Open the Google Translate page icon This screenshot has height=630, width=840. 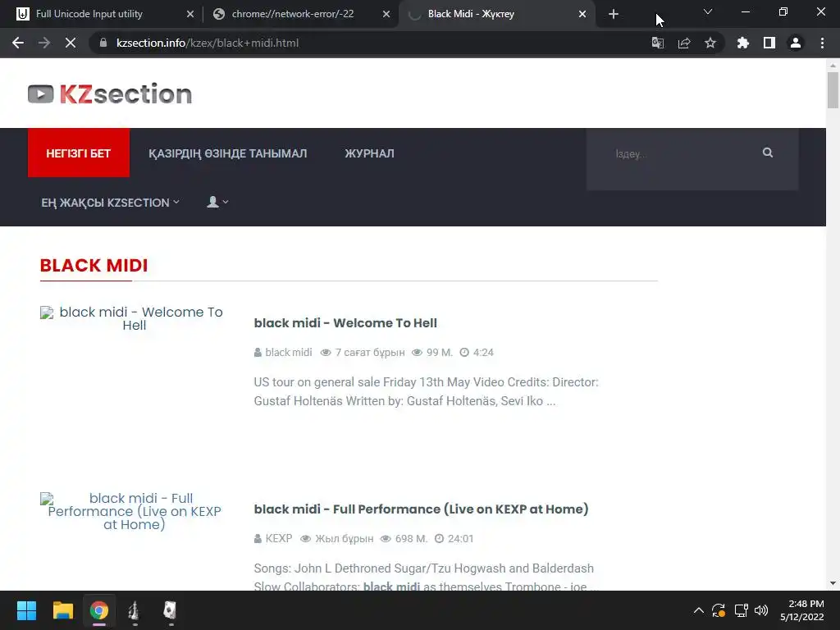[x=657, y=43]
